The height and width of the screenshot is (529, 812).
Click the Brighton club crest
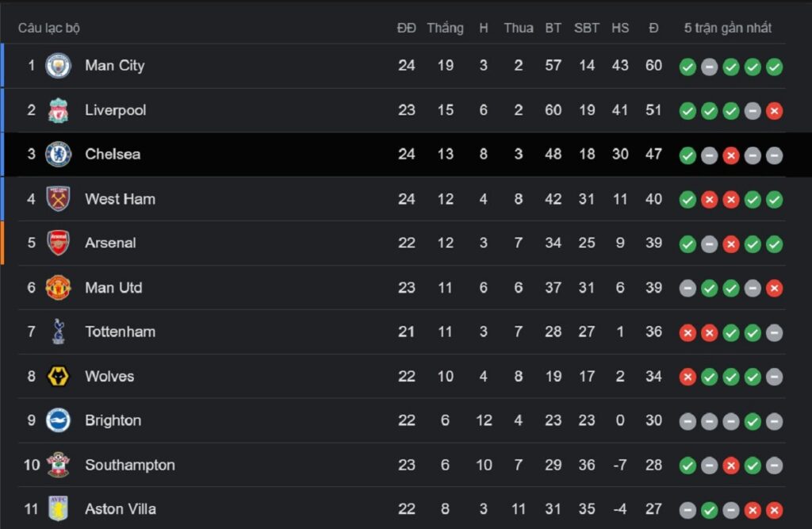point(58,420)
